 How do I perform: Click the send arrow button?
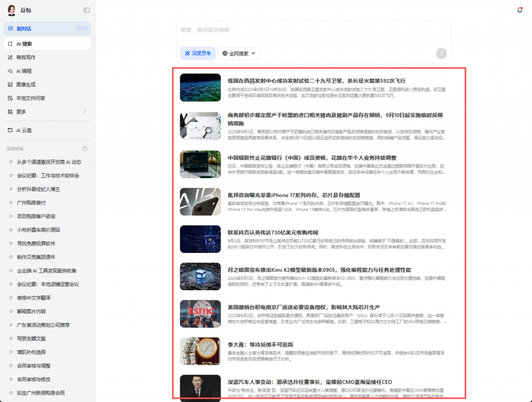click(x=441, y=53)
